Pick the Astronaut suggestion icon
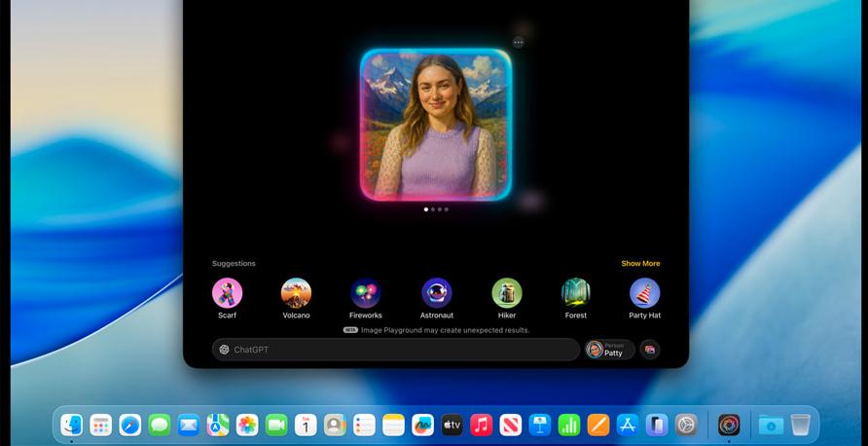This screenshot has width=868, height=446. click(x=436, y=293)
